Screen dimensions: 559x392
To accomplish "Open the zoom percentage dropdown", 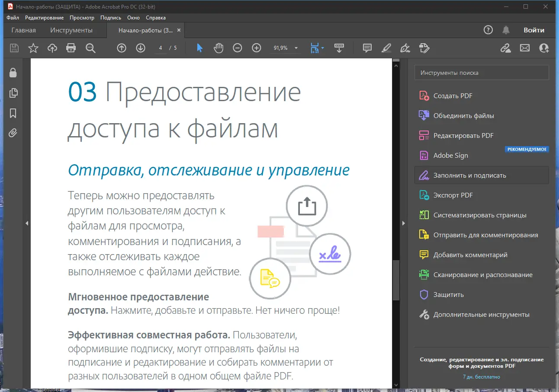I will pyautogui.click(x=296, y=48).
